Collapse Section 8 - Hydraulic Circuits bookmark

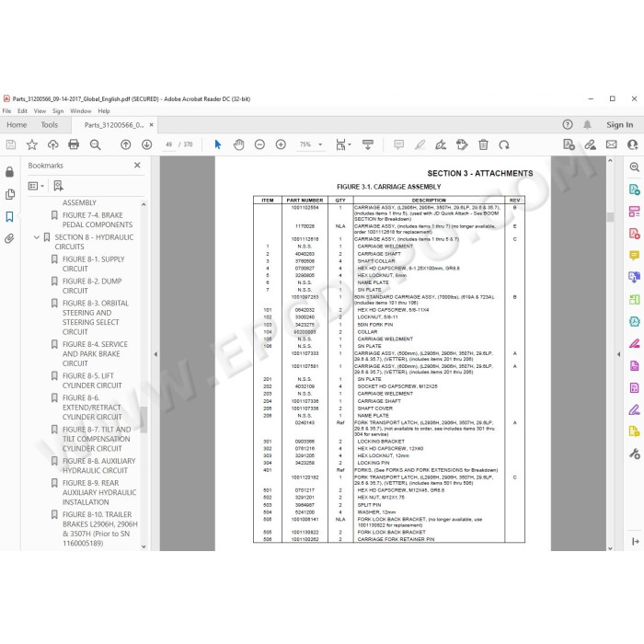(x=37, y=237)
